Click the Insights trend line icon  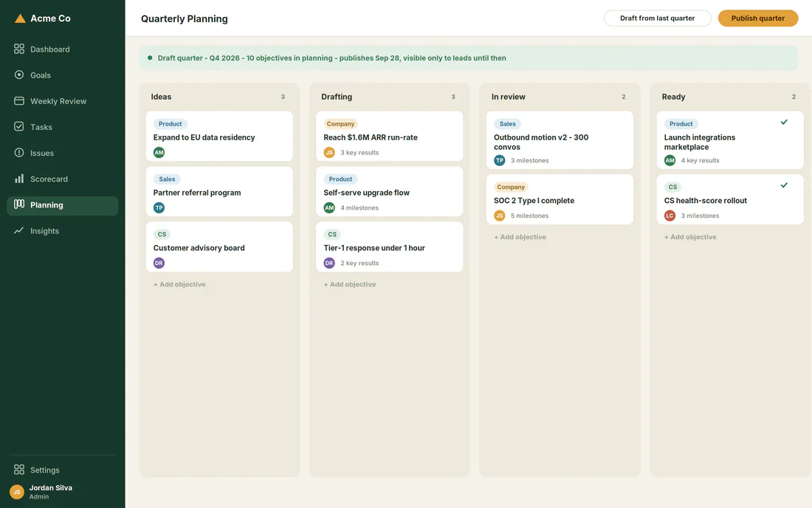pos(19,230)
